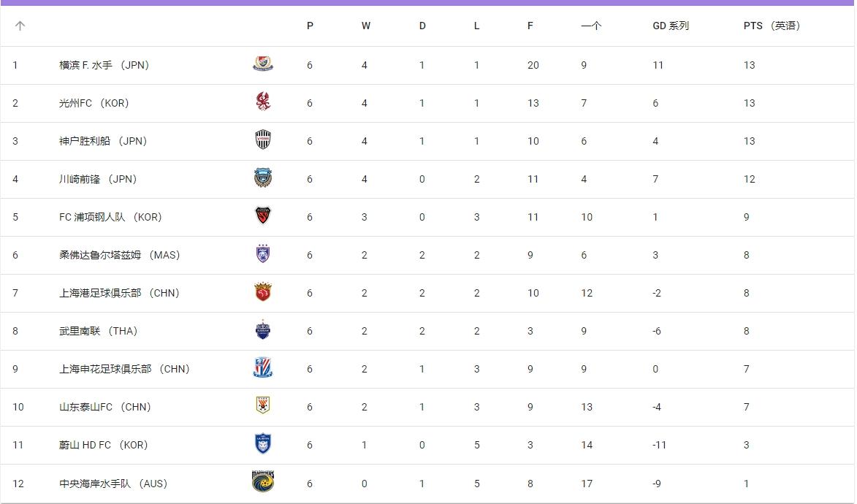Select the 蔚山 HD FC (KOR) team name
This screenshot has height=504, width=857.
pos(103,445)
